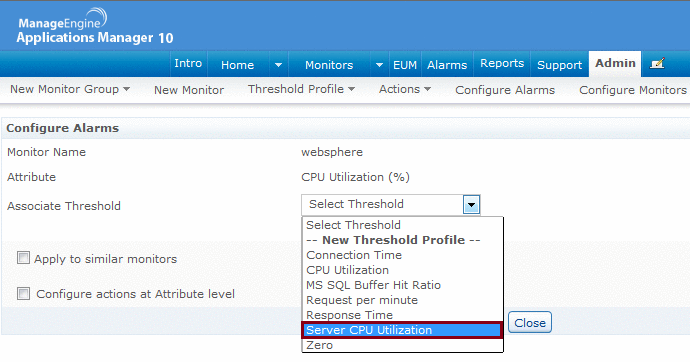
Task: Open the New Monitor link
Action: pyautogui.click(x=189, y=90)
